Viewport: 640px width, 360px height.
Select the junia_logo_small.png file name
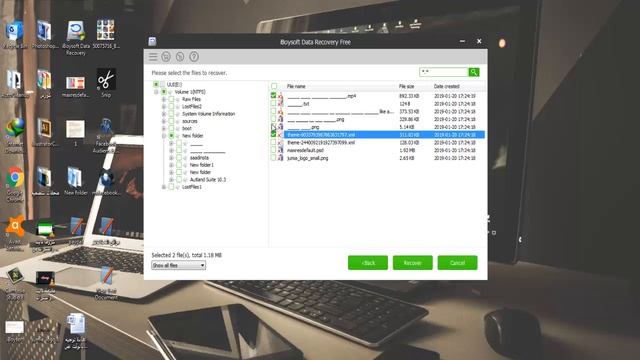point(308,158)
